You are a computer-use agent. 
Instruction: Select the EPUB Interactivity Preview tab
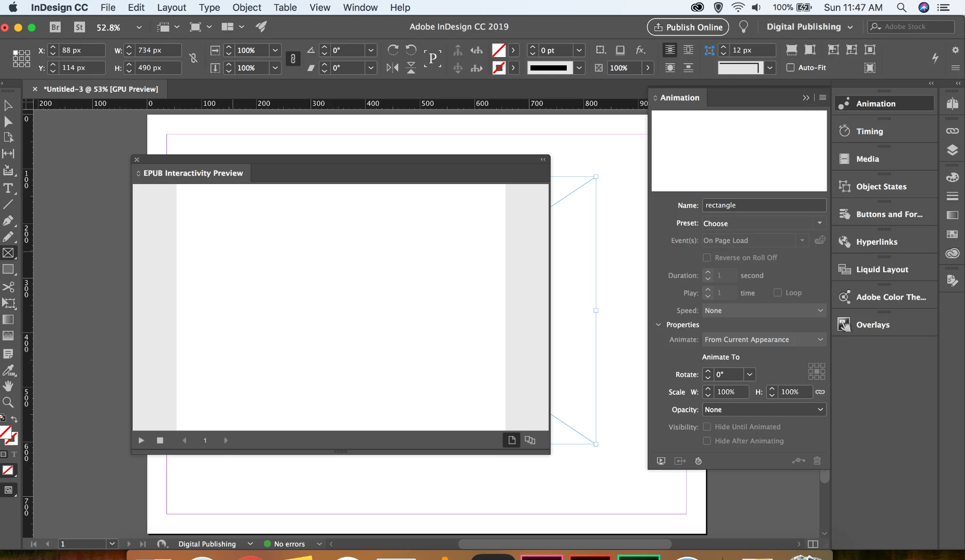click(193, 173)
